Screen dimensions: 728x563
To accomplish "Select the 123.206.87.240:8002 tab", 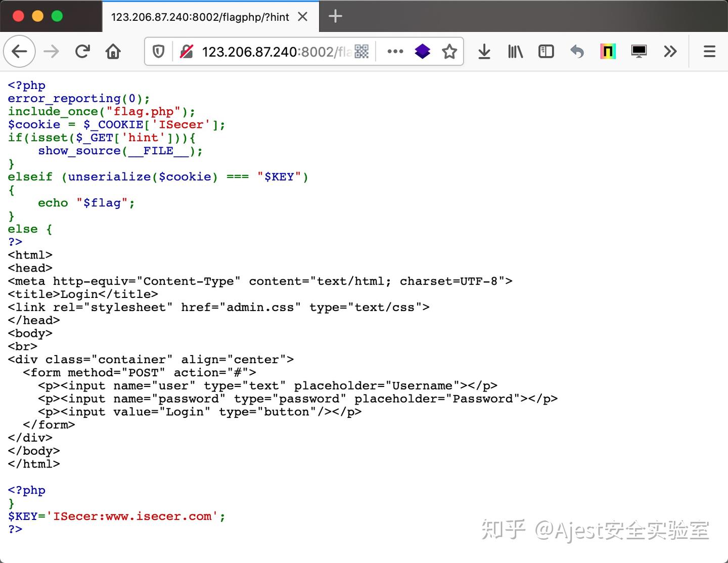I will pyautogui.click(x=202, y=16).
